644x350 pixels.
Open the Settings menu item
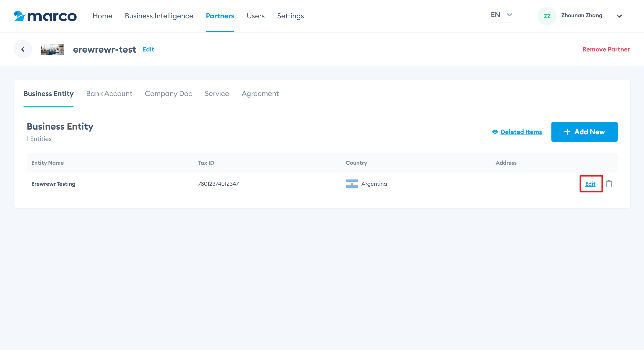pyautogui.click(x=290, y=16)
